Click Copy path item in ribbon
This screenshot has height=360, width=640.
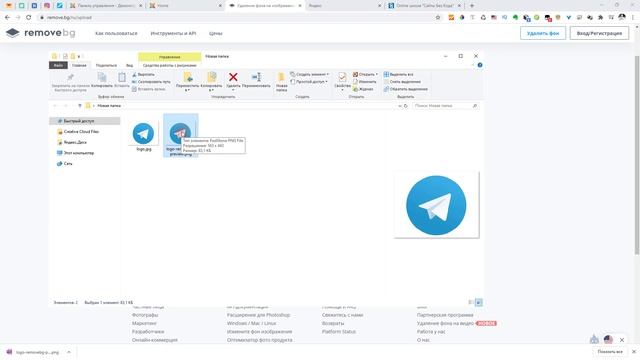pos(151,82)
